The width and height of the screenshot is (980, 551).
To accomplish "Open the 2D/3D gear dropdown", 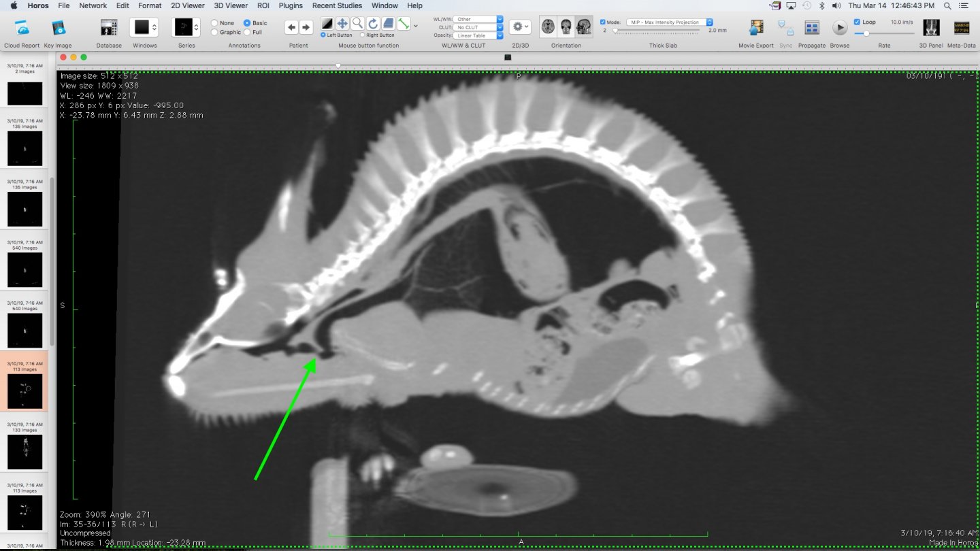I will (x=520, y=27).
